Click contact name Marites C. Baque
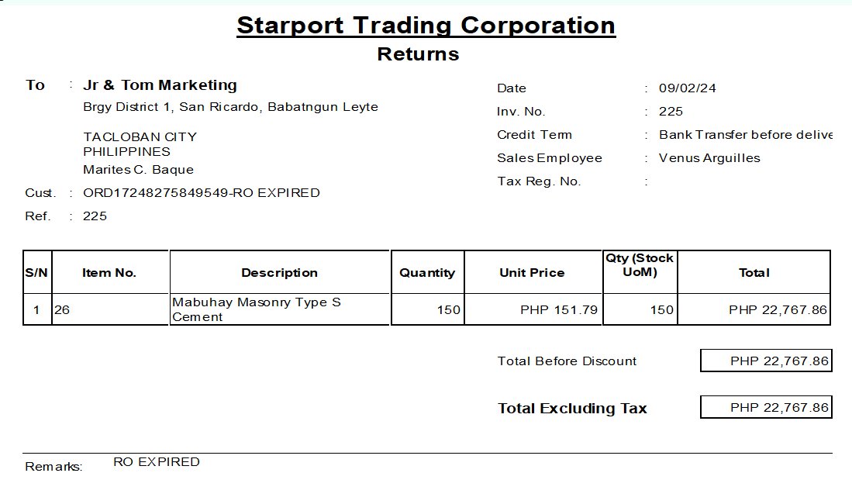Image resolution: width=852 pixels, height=504 pixels. click(x=138, y=170)
